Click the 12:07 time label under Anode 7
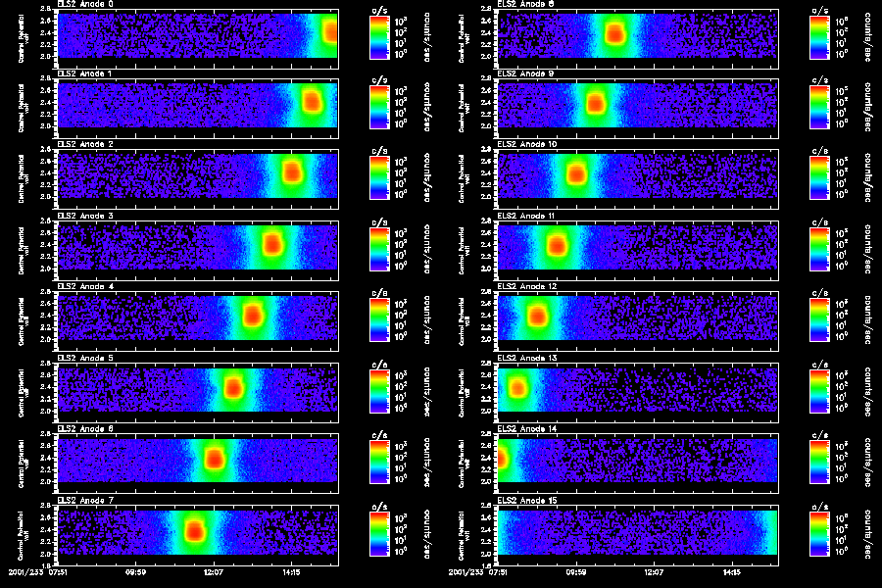This screenshot has height=588, width=882. pyautogui.click(x=214, y=572)
